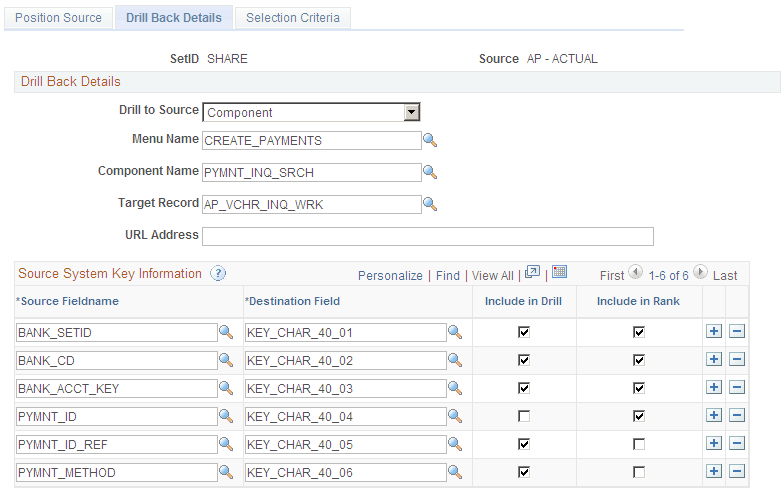The width and height of the screenshot is (784, 495).
Task: Open help for Source System Key Information
Action: pos(218,274)
